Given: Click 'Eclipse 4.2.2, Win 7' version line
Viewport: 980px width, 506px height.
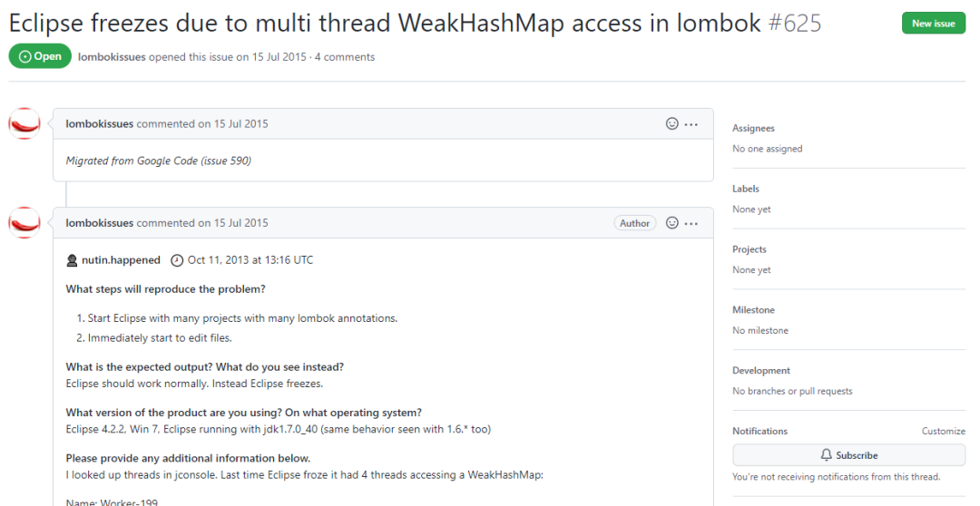Looking at the screenshot, I should tap(279, 429).
